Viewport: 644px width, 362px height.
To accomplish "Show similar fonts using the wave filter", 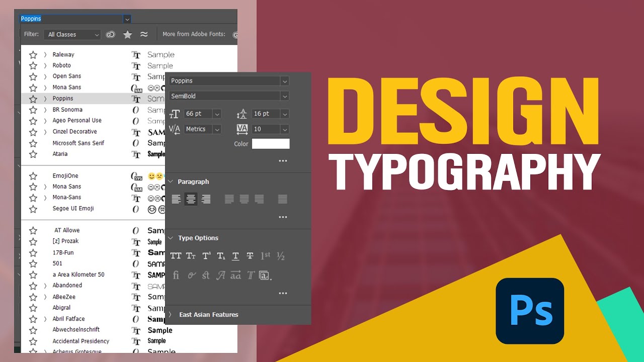I will pos(144,34).
